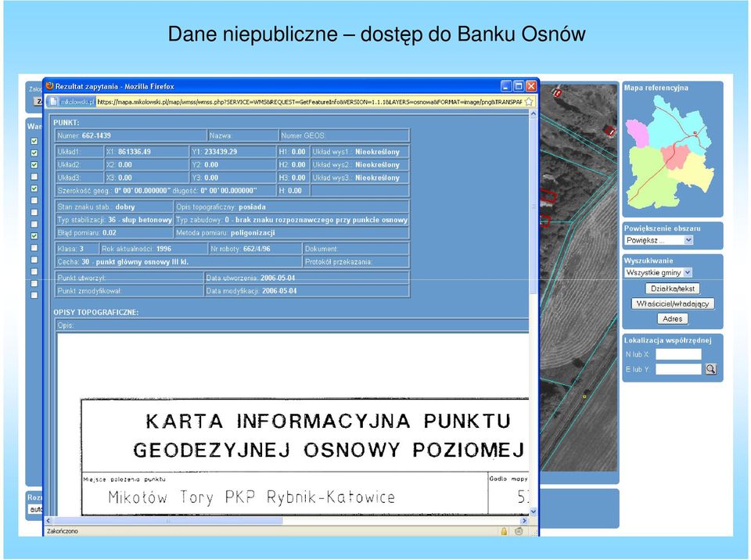Click into the N lub X input field
The height and width of the screenshot is (560, 751).
(x=678, y=354)
